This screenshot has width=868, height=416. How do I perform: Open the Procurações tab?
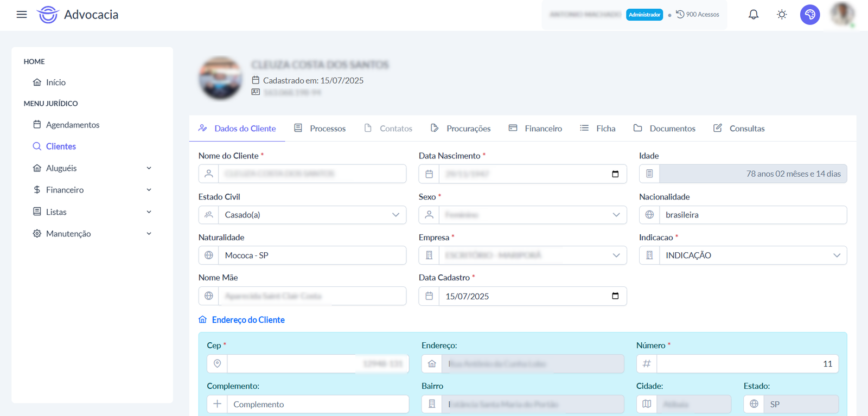click(x=461, y=129)
